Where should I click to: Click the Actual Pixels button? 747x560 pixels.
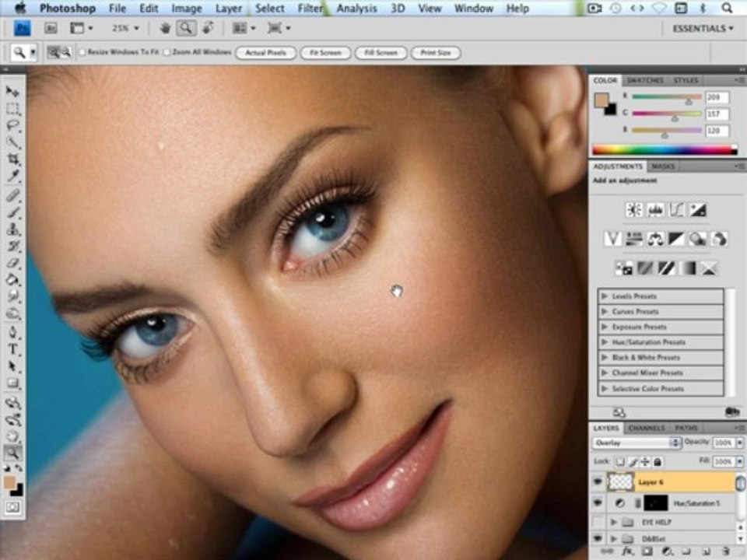point(265,52)
